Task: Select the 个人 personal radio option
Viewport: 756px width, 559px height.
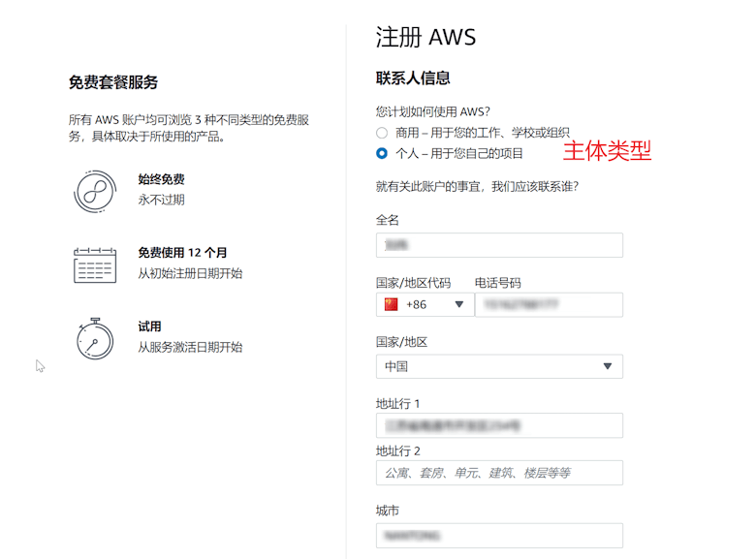Action: coord(382,153)
